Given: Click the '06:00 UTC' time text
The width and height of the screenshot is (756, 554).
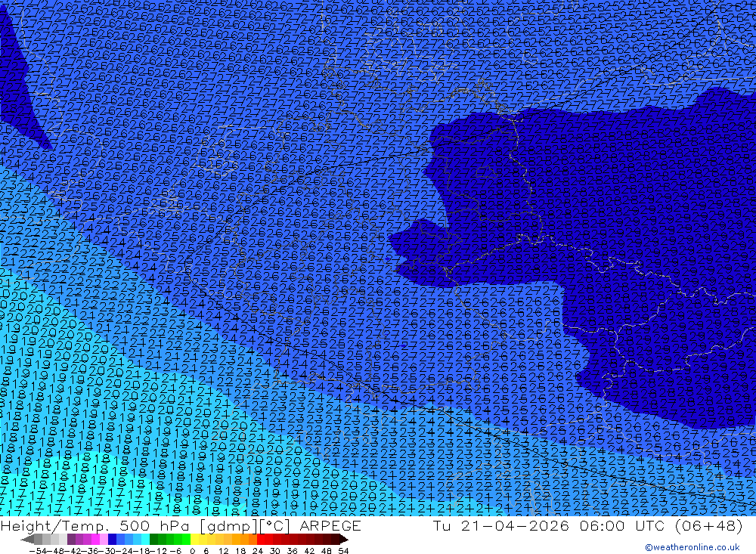Looking at the screenshot, I should click(622, 525).
